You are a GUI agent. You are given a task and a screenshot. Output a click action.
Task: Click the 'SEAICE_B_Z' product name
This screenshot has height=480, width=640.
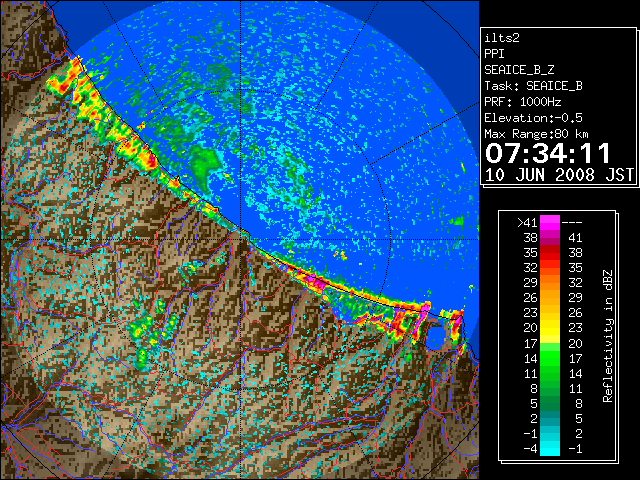pos(519,70)
